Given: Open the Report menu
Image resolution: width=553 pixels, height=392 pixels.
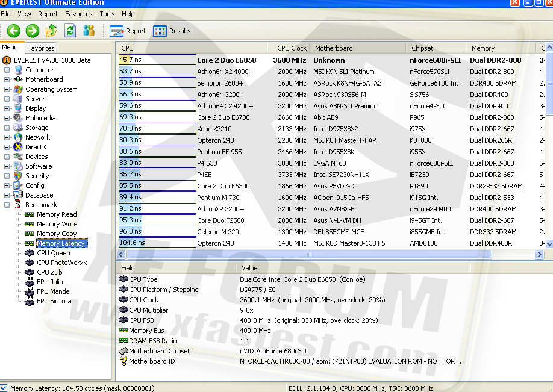Looking at the screenshot, I should [x=48, y=14].
